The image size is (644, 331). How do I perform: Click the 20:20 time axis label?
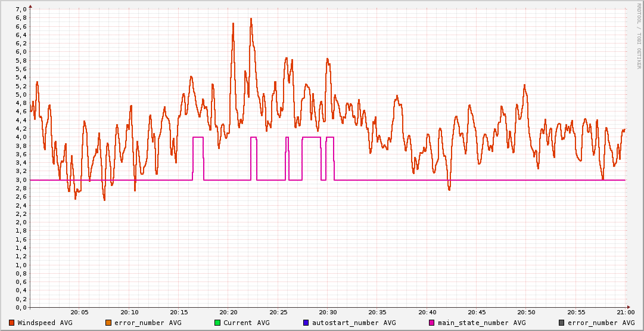click(x=228, y=313)
